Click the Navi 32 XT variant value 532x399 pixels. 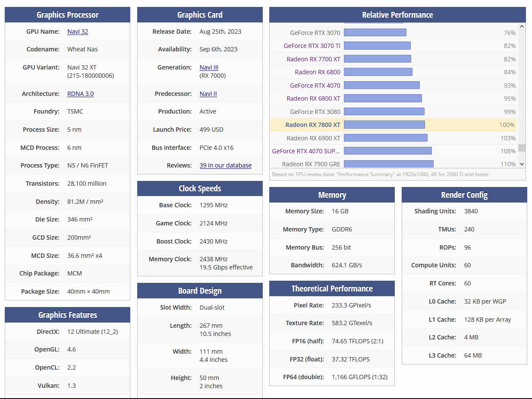(82, 67)
